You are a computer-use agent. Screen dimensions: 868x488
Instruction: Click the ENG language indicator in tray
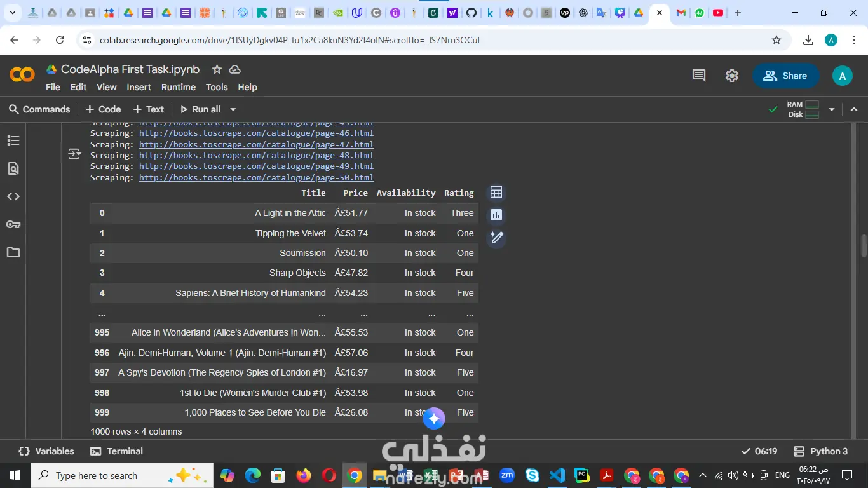tap(782, 475)
